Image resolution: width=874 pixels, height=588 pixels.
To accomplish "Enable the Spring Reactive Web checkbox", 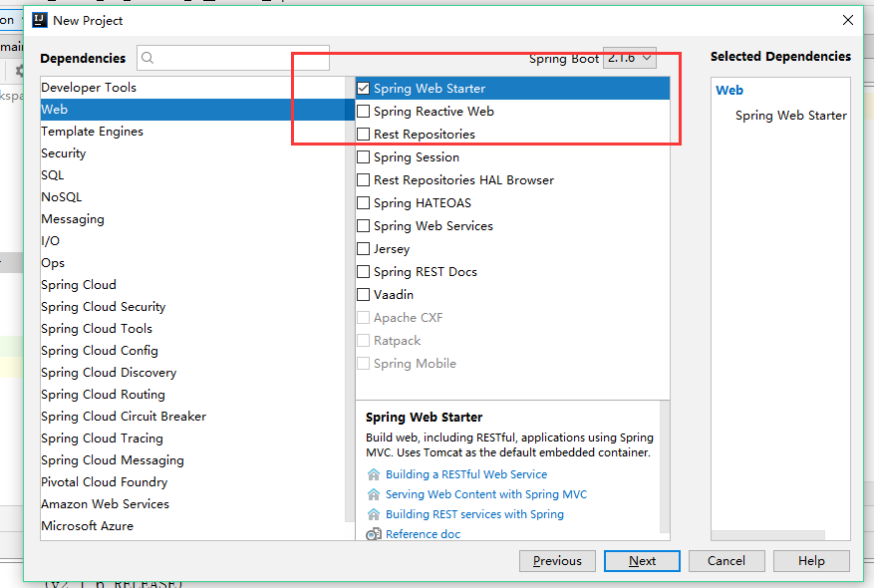I will (364, 111).
